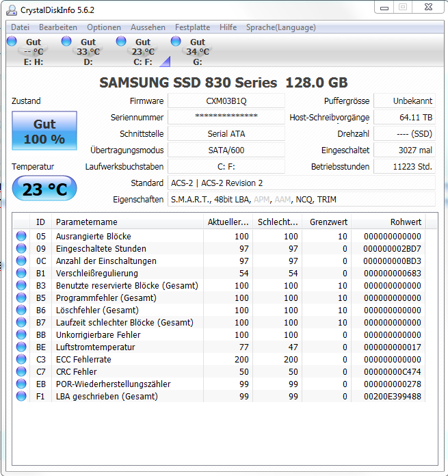The height and width of the screenshot is (476, 448).
Task: Click the Betriebsstunden value 11223 Std.
Action: [404, 166]
